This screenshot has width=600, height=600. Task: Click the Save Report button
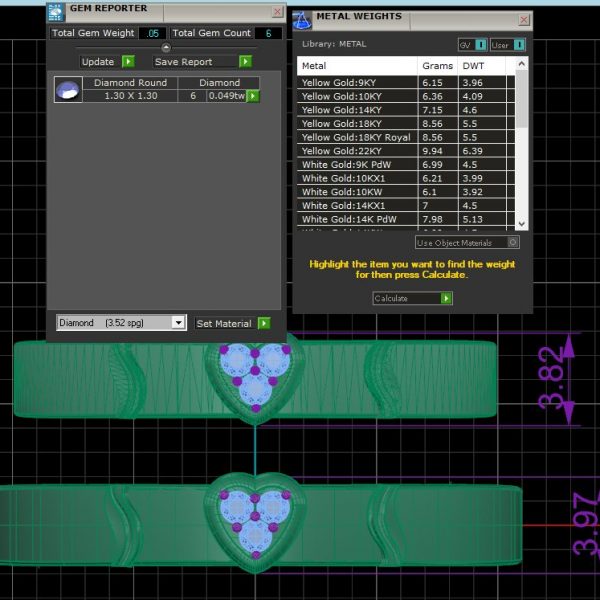tap(202, 62)
